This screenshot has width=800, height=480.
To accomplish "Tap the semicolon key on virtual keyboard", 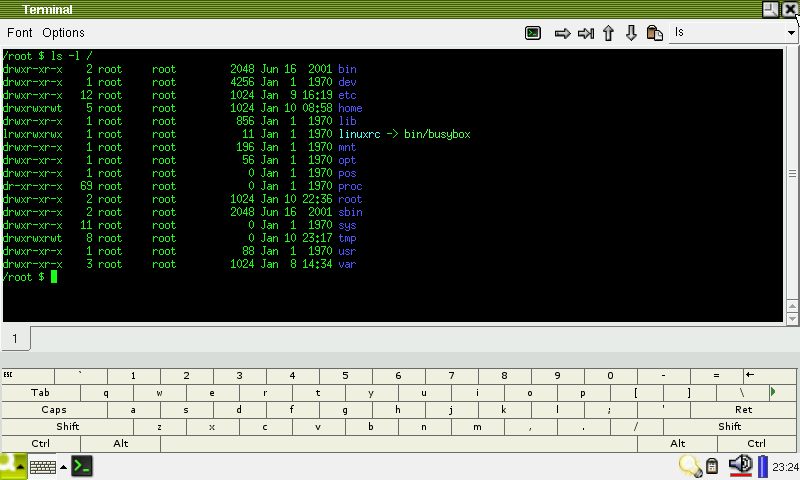I will click(610, 410).
